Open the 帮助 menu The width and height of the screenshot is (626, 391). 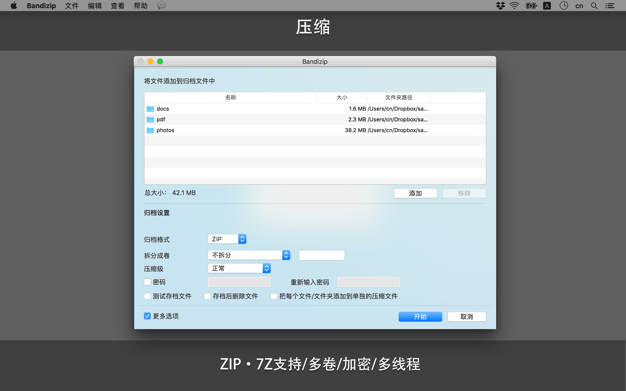141,6
